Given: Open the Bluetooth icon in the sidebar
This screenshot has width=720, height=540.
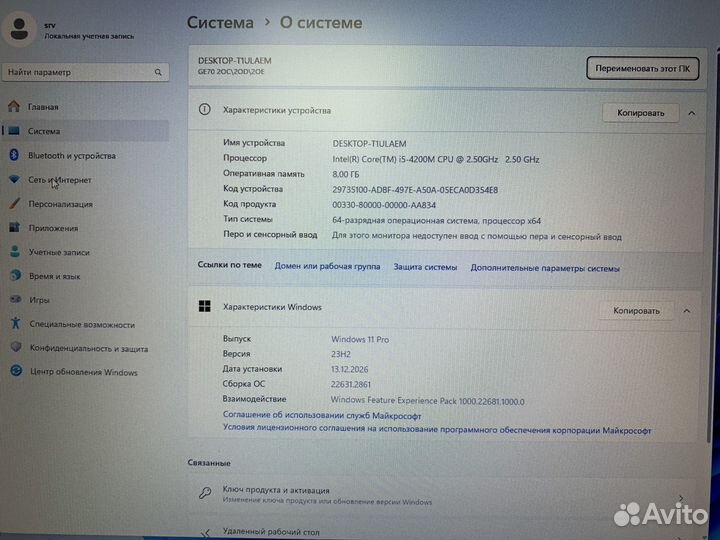Looking at the screenshot, I should tap(14, 155).
